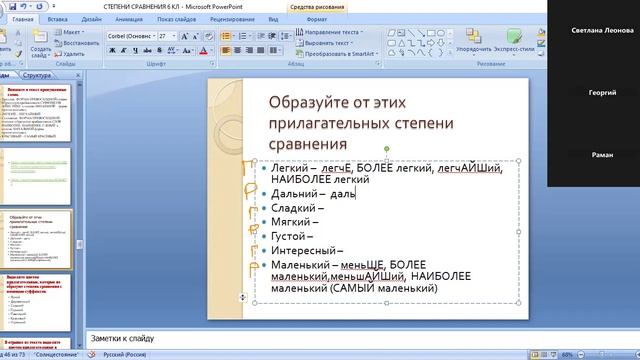Toggle underline Ч formatting

click(135, 51)
